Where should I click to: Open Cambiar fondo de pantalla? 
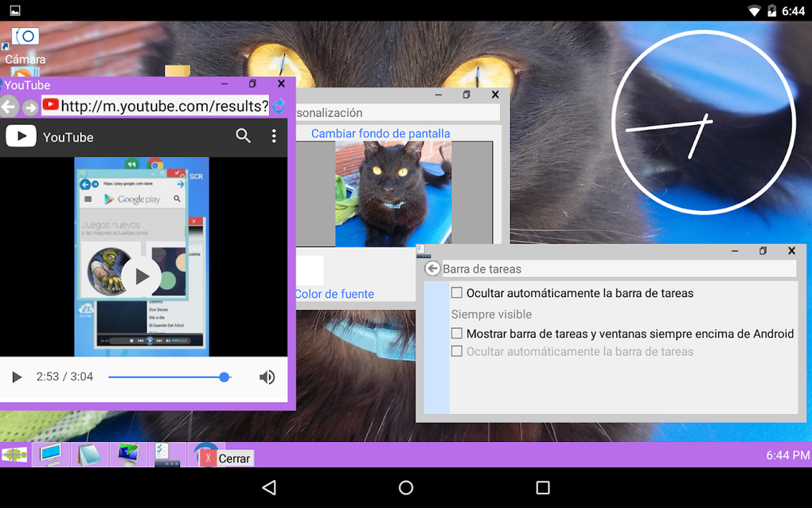tap(381, 133)
